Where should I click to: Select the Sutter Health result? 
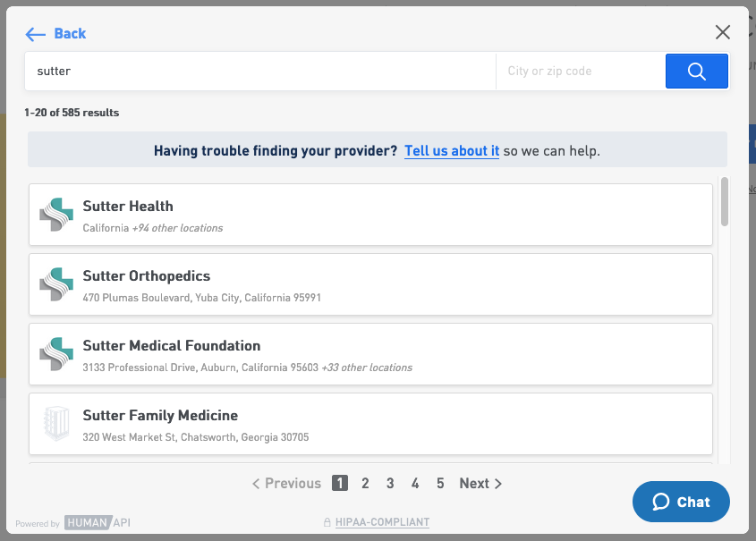[x=370, y=215]
